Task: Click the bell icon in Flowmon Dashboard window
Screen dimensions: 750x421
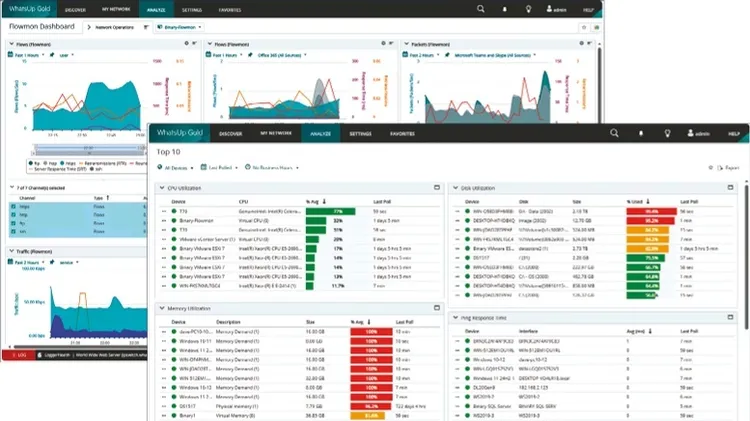Action: coord(504,9)
